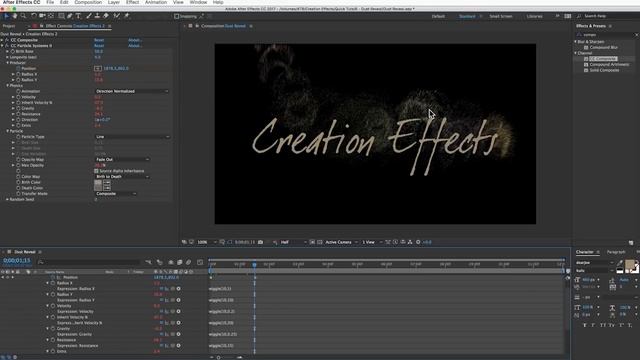Select the Brush tool

point(89,16)
